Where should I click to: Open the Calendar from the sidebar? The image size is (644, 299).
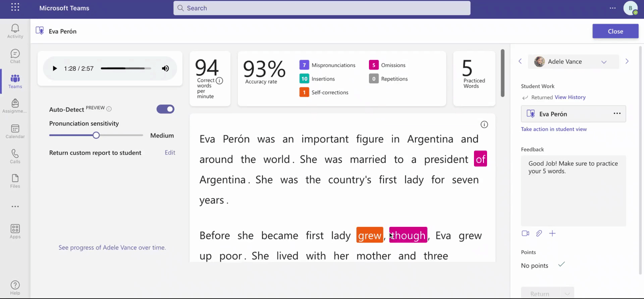coord(14,130)
